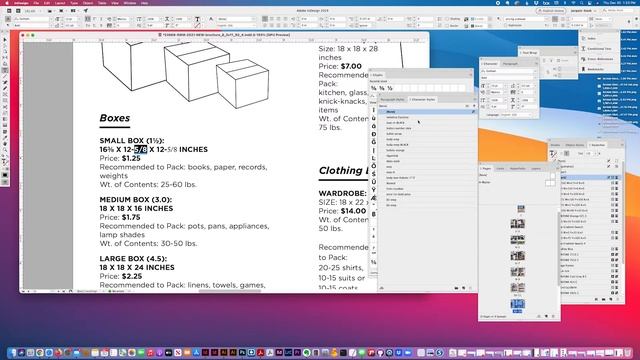Switch to Paragraph tab in Character panel
The height and width of the screenshot is (360, 640).
pos(510,64)
